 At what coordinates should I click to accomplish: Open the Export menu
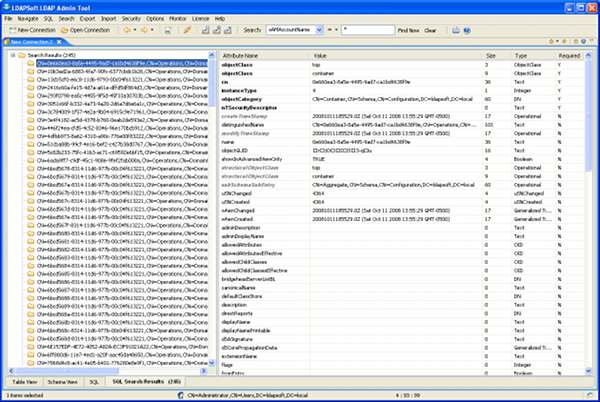[x=87, y=18]
